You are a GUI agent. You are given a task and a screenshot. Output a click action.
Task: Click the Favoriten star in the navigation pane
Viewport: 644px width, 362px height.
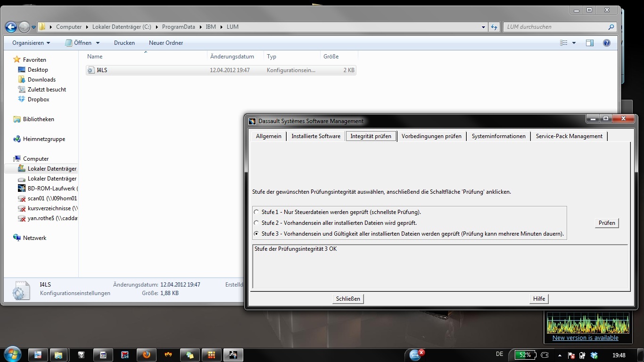[17, 60]
